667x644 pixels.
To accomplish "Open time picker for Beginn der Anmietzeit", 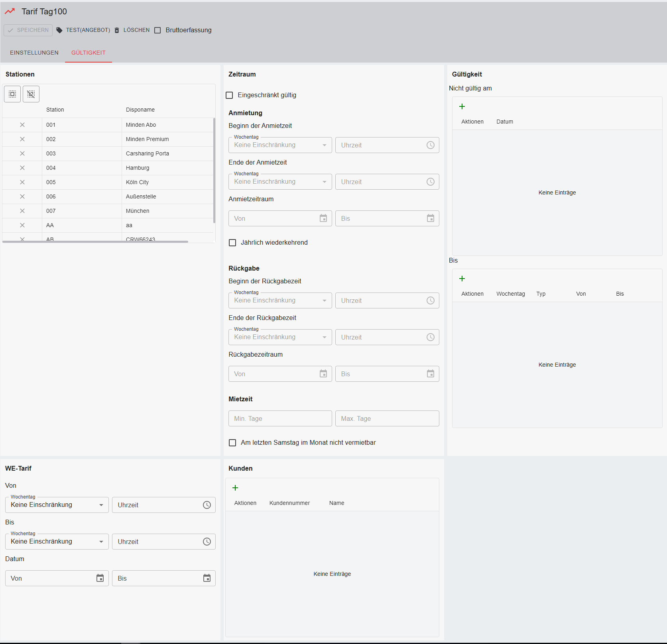I will [x=430, y=145].
